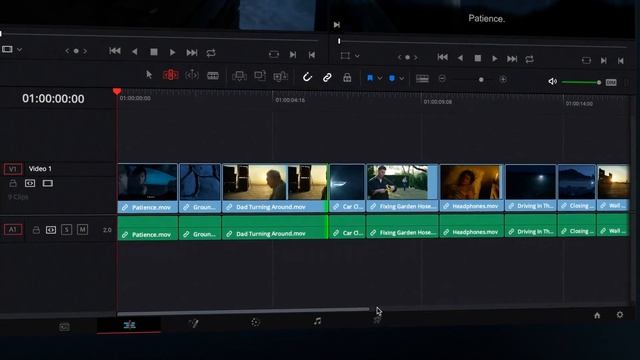Select the Blade Edit Mode tool
The height and width of the screenshot is (360, 640).
pos(213,76)
